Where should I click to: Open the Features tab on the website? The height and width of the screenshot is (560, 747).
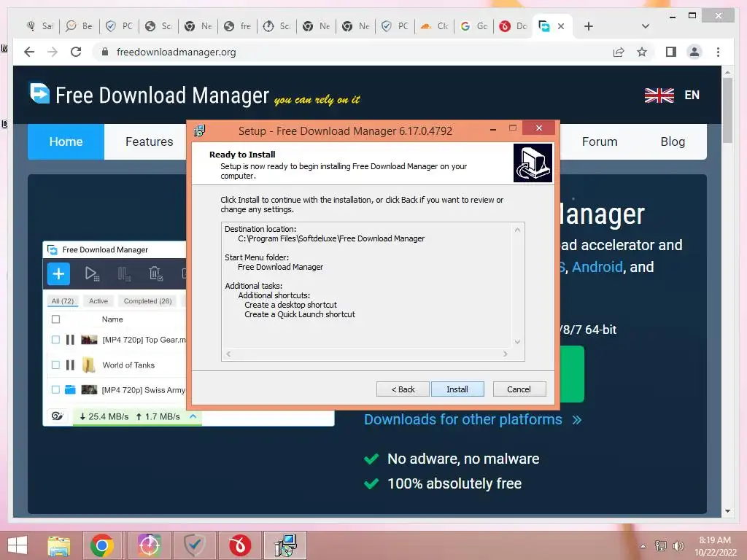point(149,141)
